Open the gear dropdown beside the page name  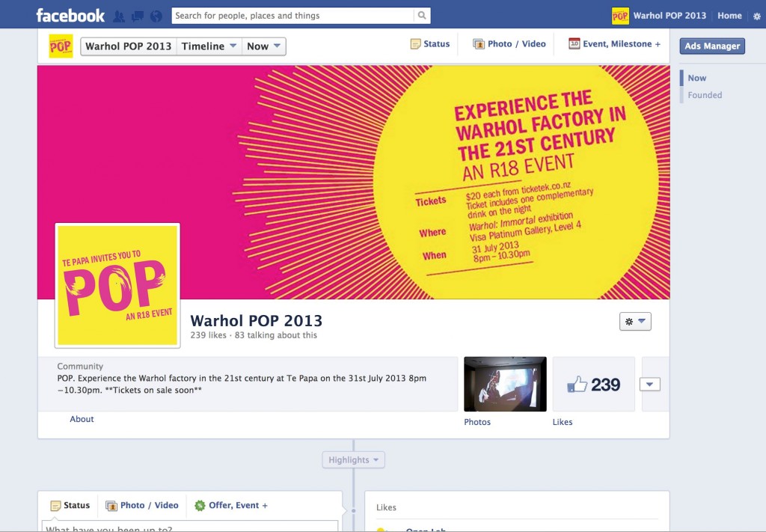pyautogui.click(x=634, y=321)
